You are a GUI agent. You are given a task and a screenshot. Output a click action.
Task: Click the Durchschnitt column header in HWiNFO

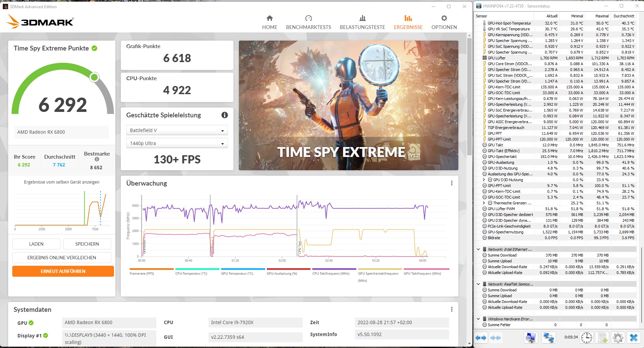(624, 16)
